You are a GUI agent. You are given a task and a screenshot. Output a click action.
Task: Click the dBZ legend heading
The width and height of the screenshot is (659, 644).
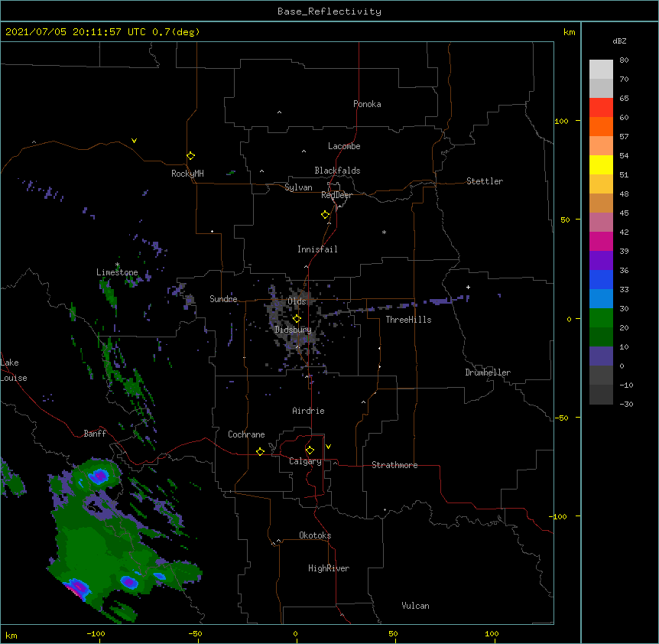(619, 41)
